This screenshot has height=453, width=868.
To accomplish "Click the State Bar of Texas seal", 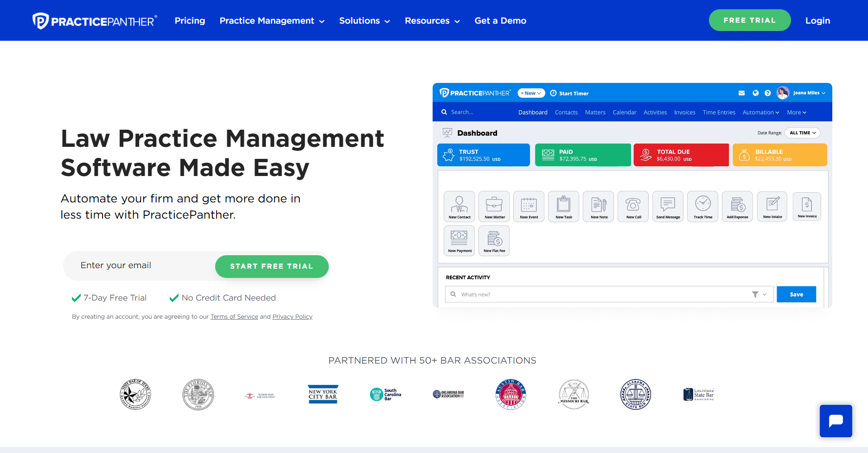I will click(x=135, y=395).
